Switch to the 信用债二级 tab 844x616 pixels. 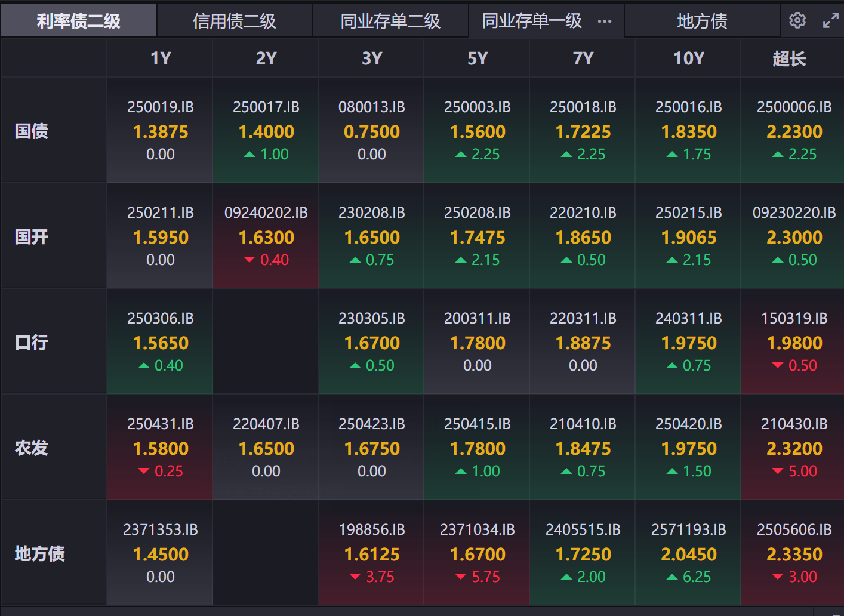pyautogui.click(x=235, y=21)
